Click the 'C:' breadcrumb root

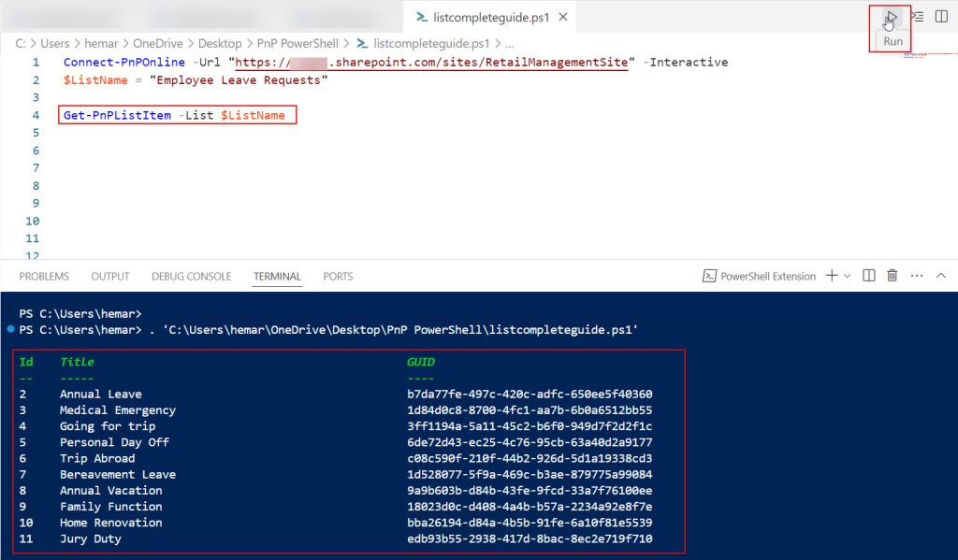[21, 43]
